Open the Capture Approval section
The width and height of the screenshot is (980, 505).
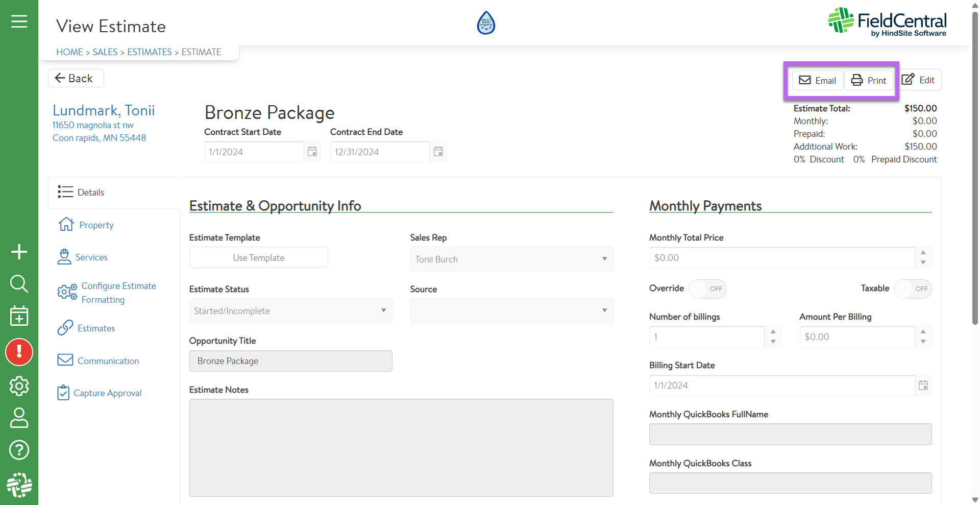(x=107, y=393)
